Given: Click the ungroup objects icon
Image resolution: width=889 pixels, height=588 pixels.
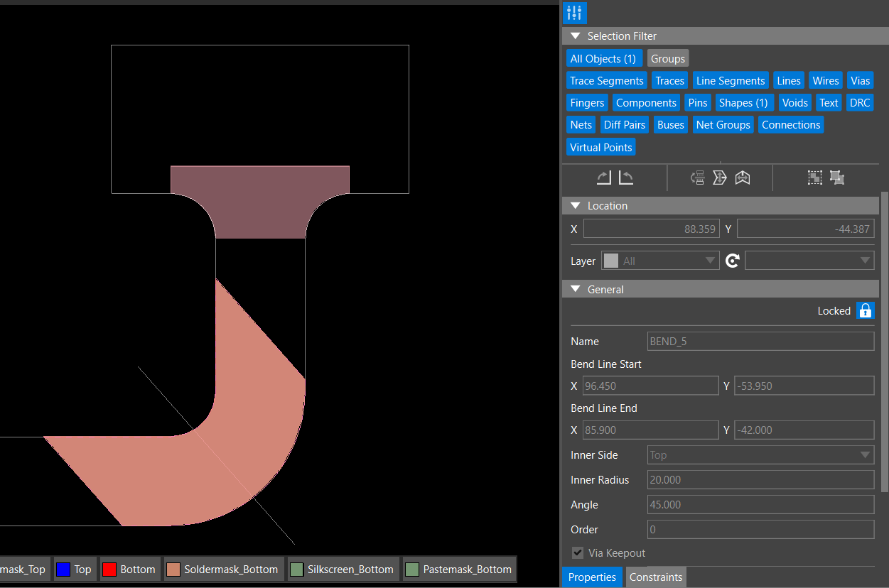Looking at the screenshot, I should click(x=837, y=178).
